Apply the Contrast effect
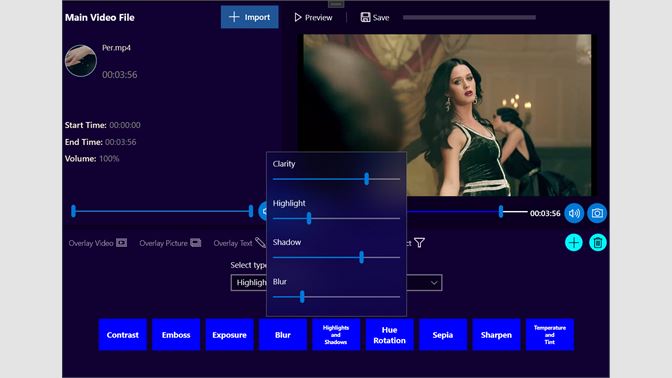The width and height of the screenshot is (672, 378). [123, 335]
